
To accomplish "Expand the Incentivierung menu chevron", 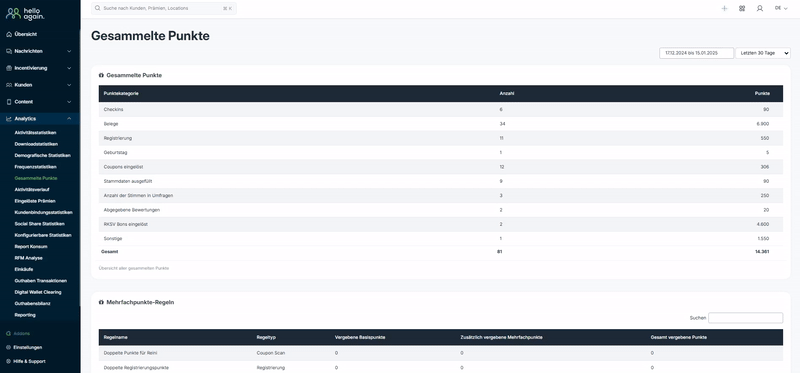I will point(69,68).
